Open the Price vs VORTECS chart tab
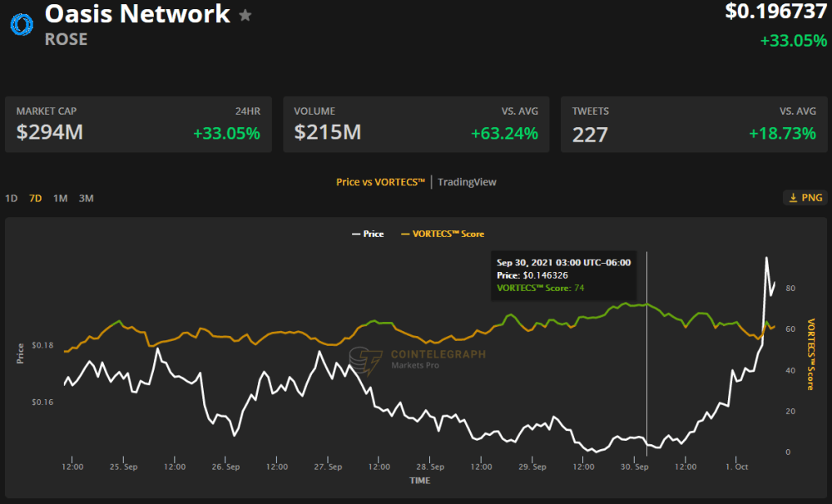The height and width of the screenshot is (504, 832). (x=380, y=182)
